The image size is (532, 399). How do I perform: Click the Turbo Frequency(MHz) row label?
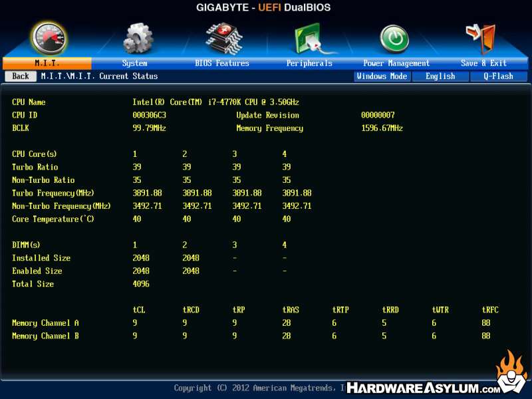point(53,193)
